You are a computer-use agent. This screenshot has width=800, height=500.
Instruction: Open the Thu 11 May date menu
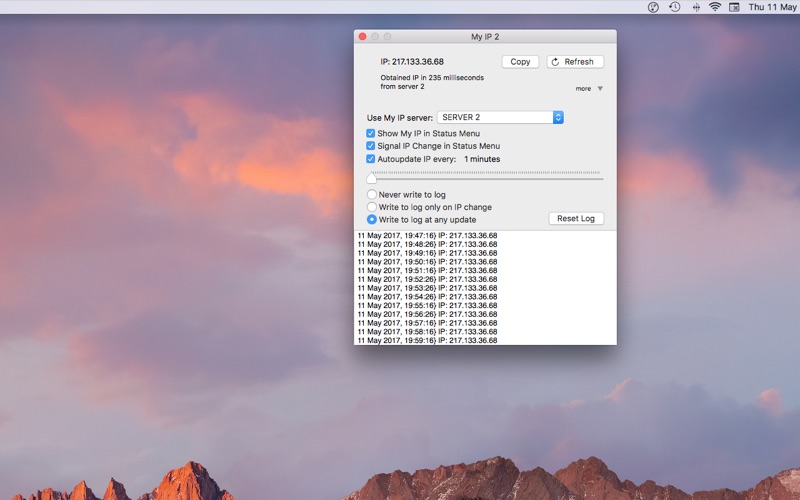[x=773, y=7]
